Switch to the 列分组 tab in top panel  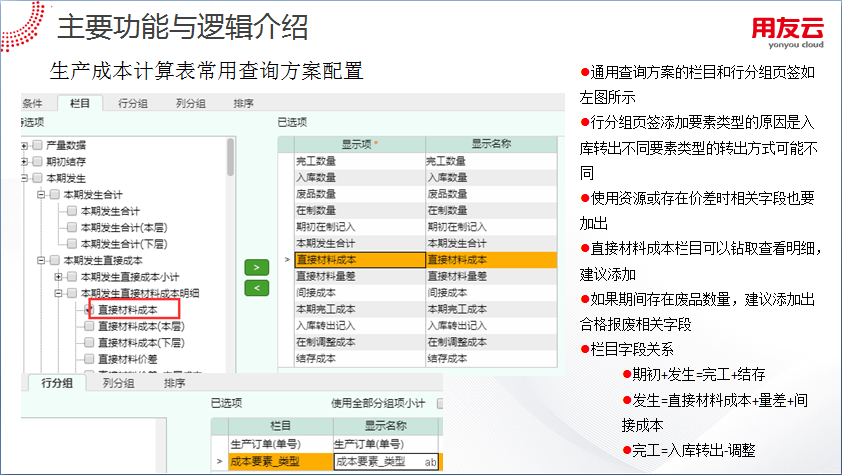190,103
